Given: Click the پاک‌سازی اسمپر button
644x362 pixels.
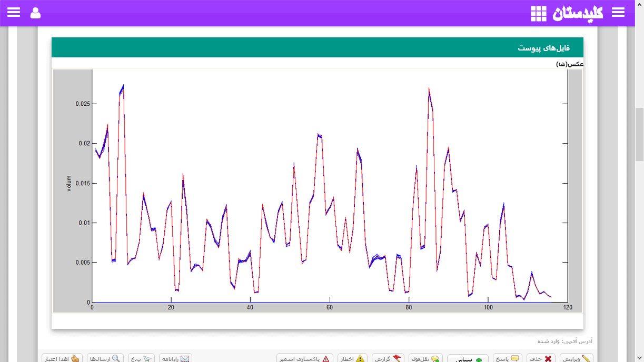Looking at the screenshot, I should click(305, 358).
